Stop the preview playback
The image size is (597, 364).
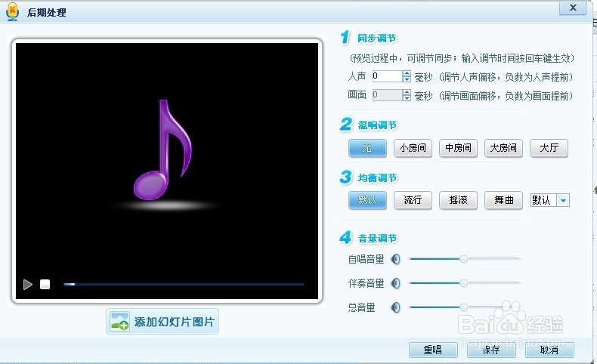pos(45,285)
